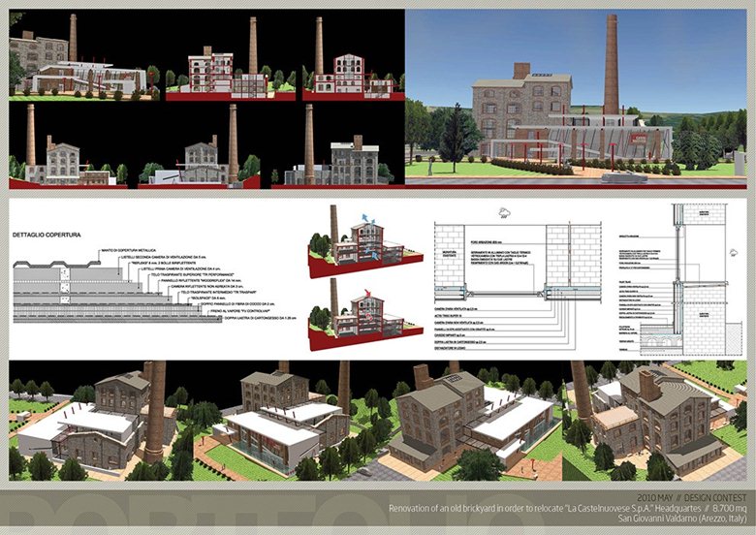
Task: Select the second-row left elevation render
Action: [x=68, y=145]
